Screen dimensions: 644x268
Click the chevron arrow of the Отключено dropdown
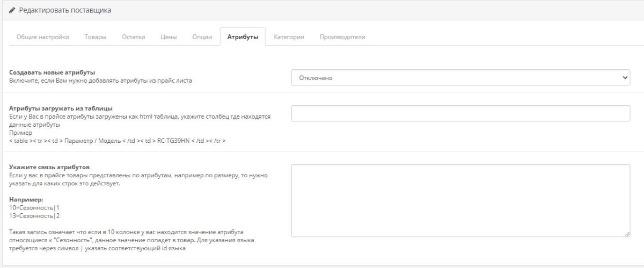tap(625, 78)
